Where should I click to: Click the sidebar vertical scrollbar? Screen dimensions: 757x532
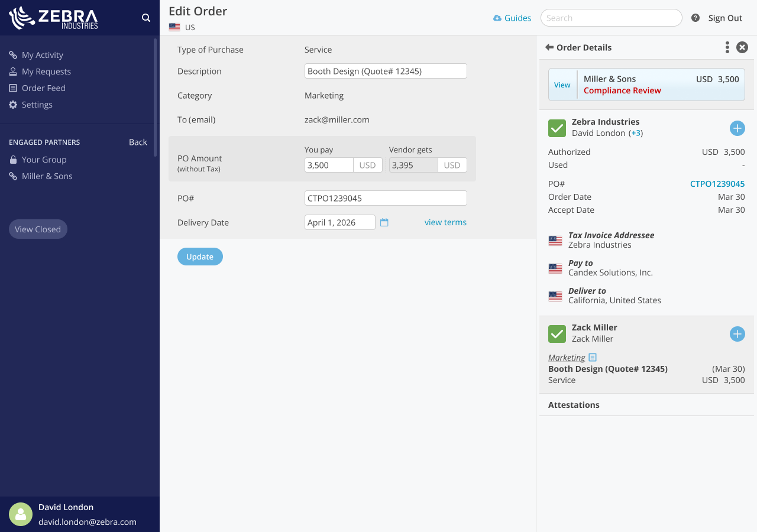tap(156, 98)
